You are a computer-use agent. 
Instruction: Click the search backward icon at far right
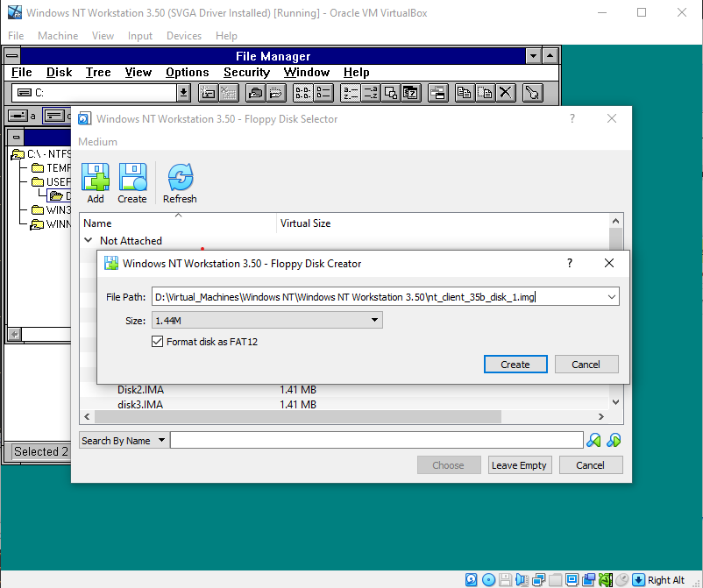click(x=614, y=440)
